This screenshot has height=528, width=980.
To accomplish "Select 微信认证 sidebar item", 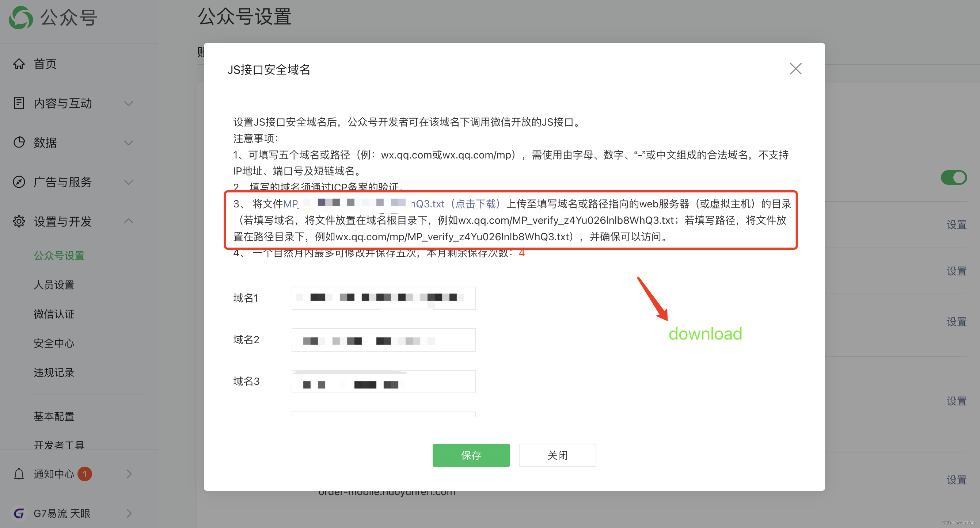I will (54, 314).
